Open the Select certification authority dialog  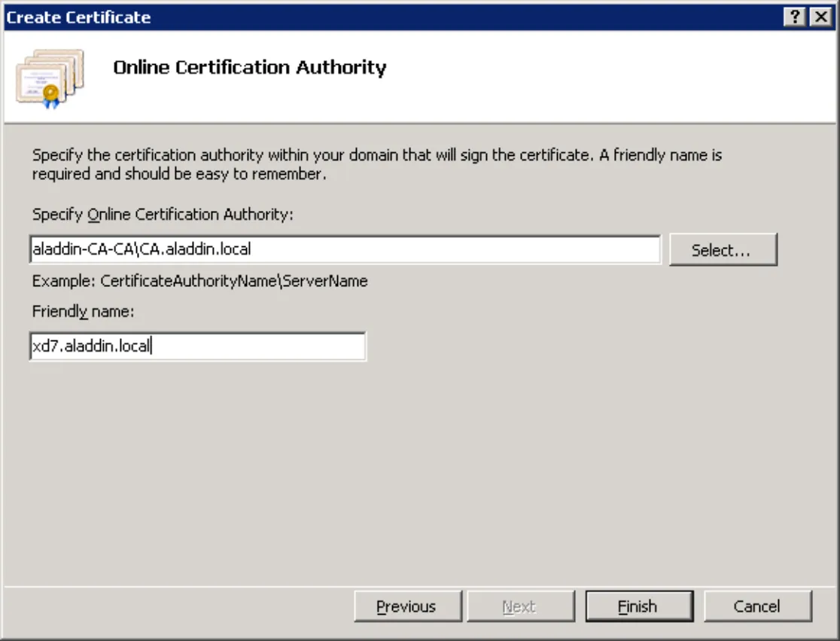[723, 250]
